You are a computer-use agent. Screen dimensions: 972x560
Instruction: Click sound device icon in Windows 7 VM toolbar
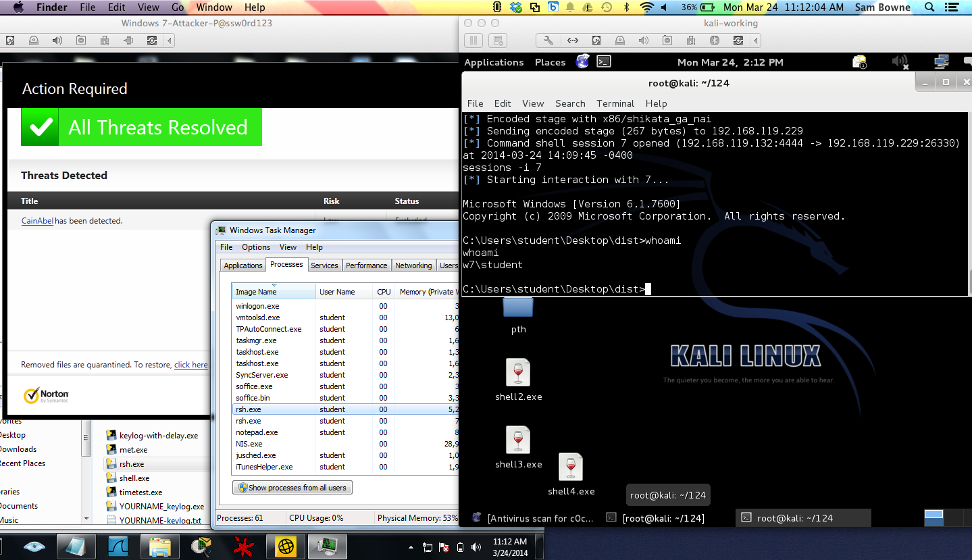pyautogui.click(x=57, y=41)
